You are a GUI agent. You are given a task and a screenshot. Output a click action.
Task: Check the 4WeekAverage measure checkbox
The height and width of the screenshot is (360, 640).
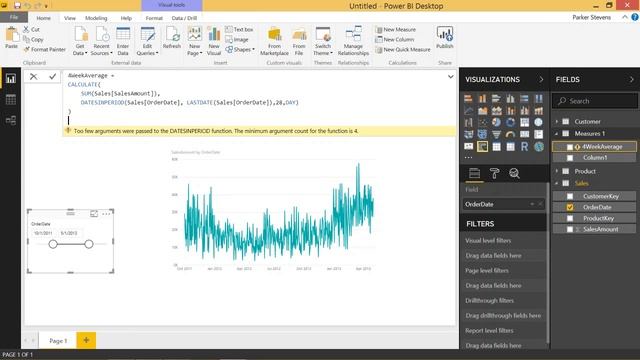click(x=570, y=147)
